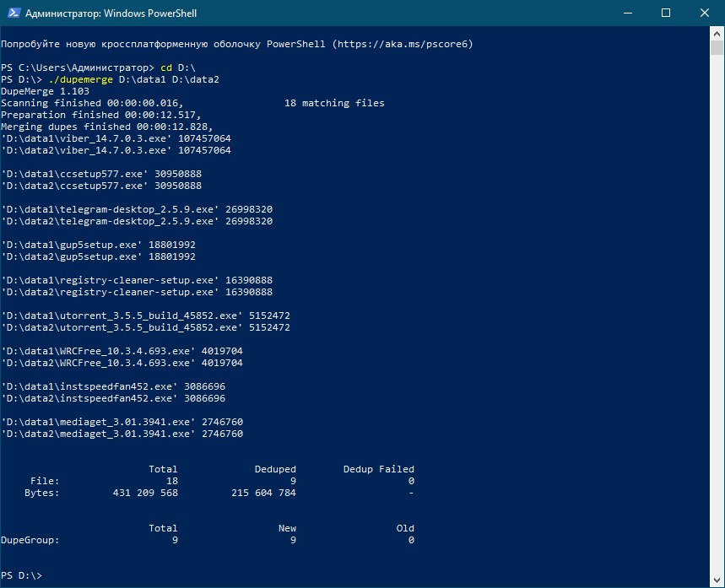Click the 'Dedup Failed' column header
This screenshot has height=588, width=725.
click(379, 469)
